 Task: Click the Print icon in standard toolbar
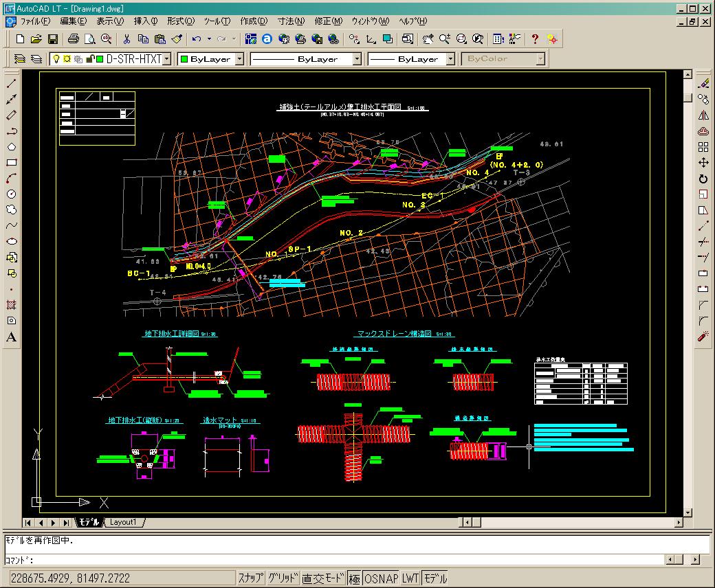pyautogui.click(x=74, y=39)
